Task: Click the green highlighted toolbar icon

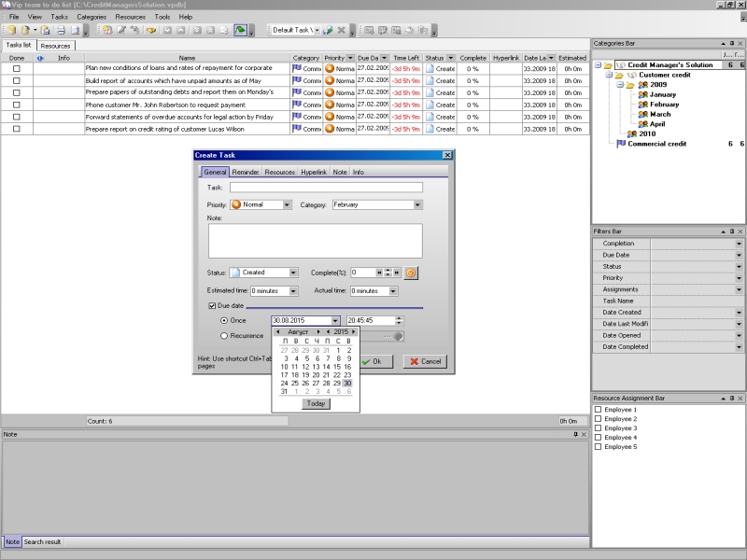Action: [240, 31]
